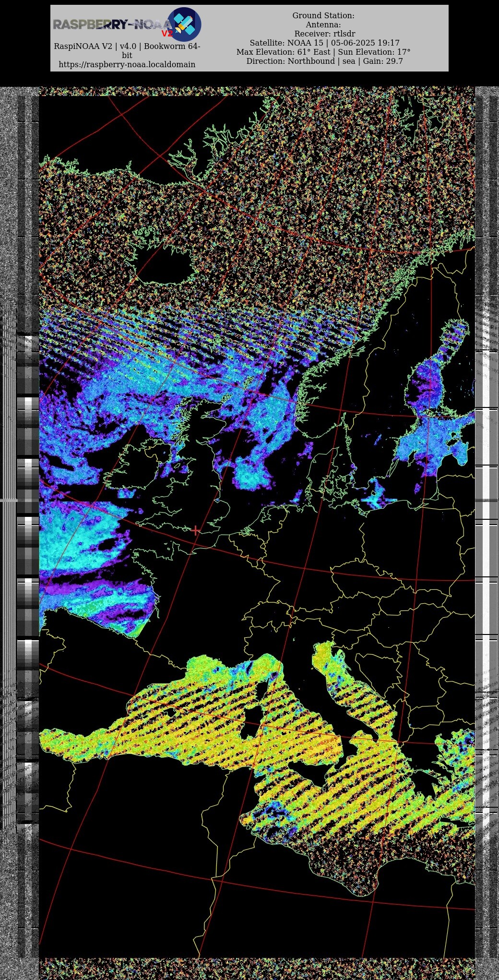Click the Raspberry-NOAA V2 satellite logo icon
The width and height of the screenshot is (499, 980).
point(185,24)
